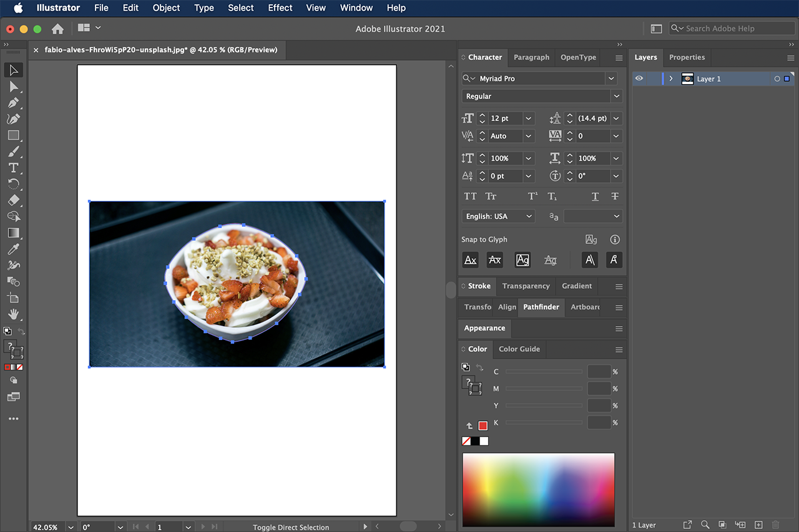Click the vertical scrollbar of canvas
The width and height of the screenshot is (799, 532).
coord(451,290)
